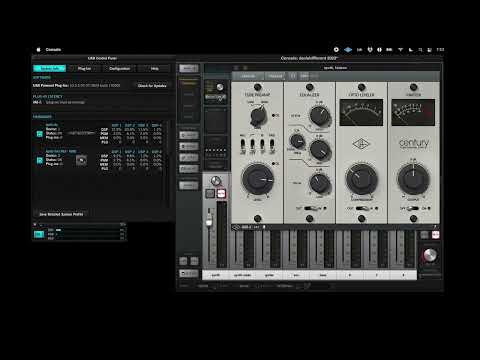Screen dimensions: 480x360
Task: Click the Master output knob
Action: coord(413,178)
